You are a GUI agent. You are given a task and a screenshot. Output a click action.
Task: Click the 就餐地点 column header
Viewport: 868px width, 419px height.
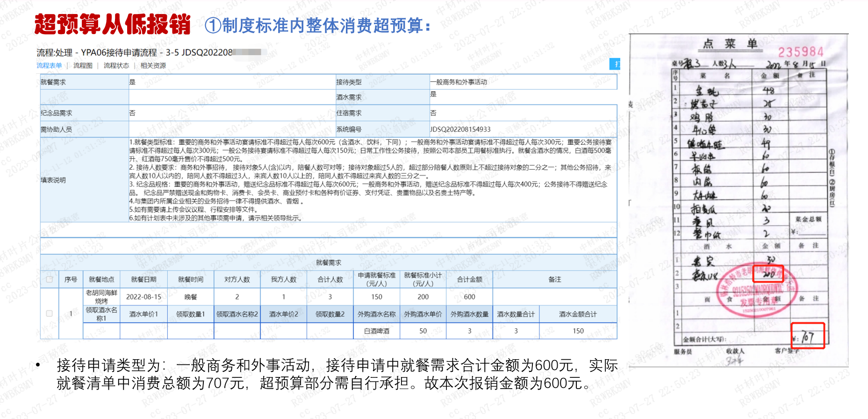pyautogui.click(x=101, y=279)
